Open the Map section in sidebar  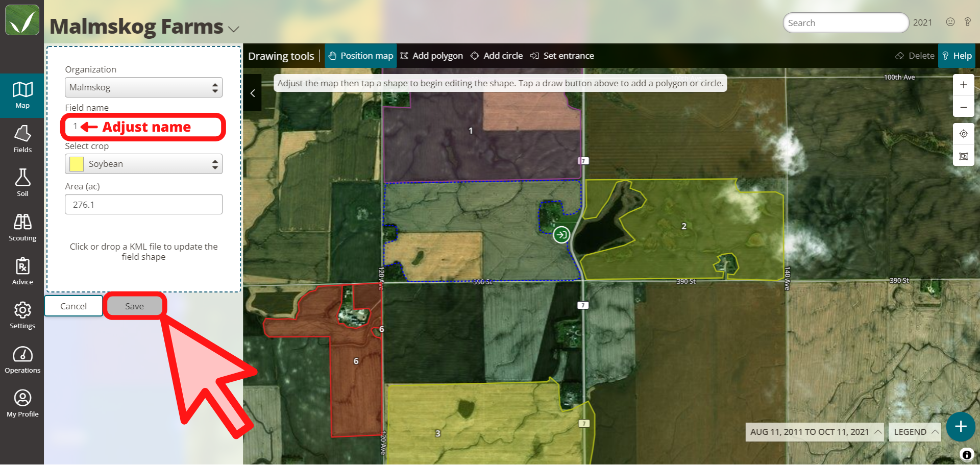click(22, 96)
